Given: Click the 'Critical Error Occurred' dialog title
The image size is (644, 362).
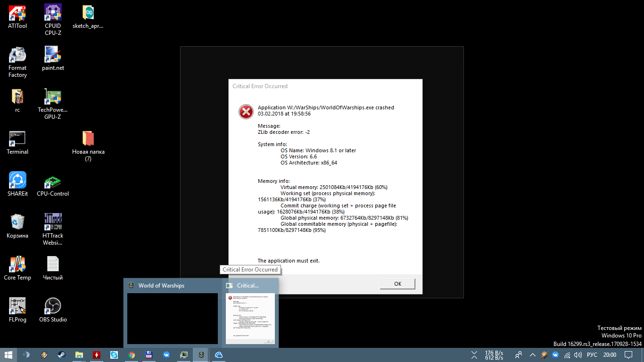Looking at the screenshot, I should coord(260,86).
